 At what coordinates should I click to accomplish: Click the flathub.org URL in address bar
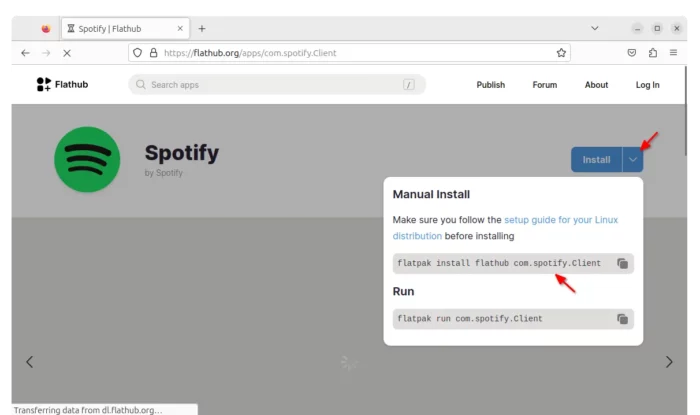(250, 53)
